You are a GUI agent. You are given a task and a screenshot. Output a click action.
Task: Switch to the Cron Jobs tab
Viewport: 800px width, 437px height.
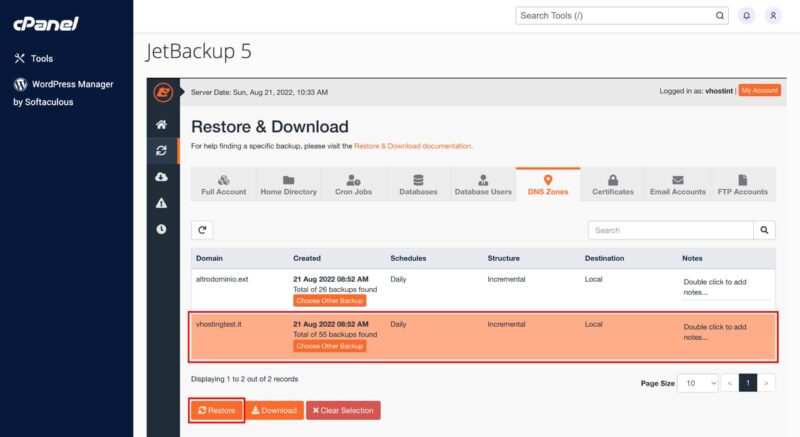[x=353, y=185]
